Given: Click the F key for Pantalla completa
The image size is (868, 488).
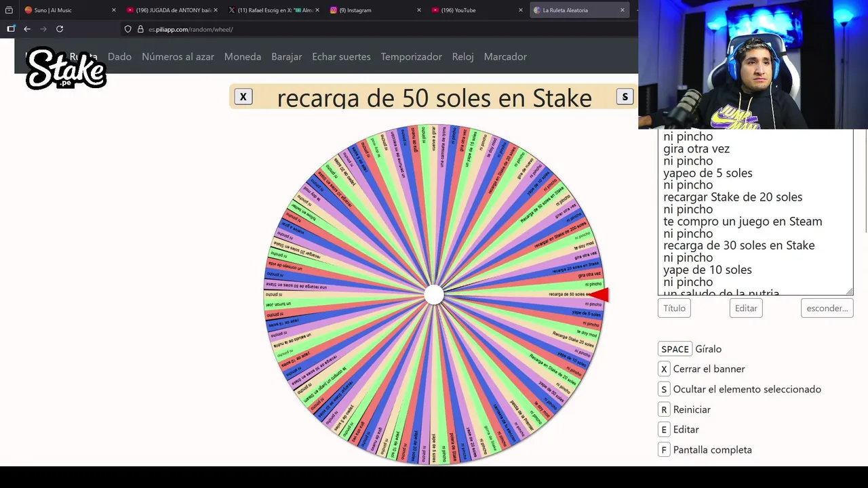Looking at the screenshot, I should pos(664,450).
